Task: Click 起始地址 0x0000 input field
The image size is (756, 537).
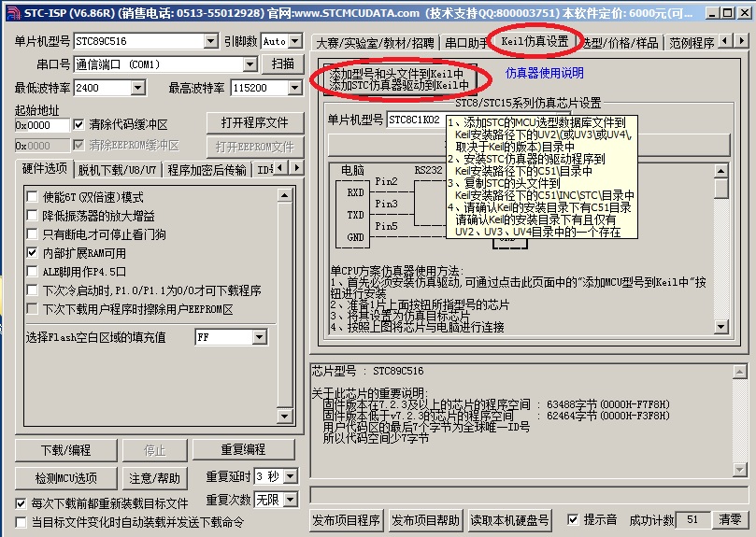Action: (42, 125)
